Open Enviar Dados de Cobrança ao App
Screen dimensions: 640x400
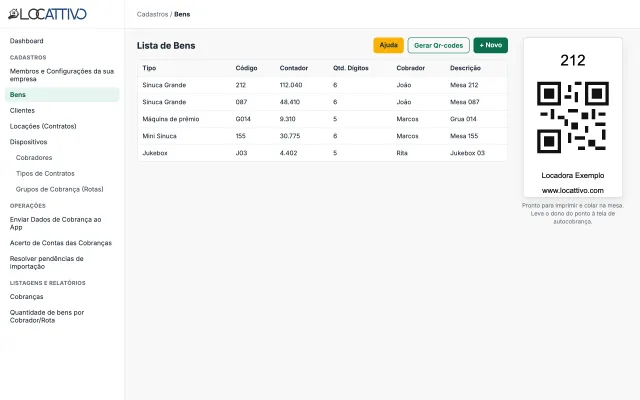point(56,223)
